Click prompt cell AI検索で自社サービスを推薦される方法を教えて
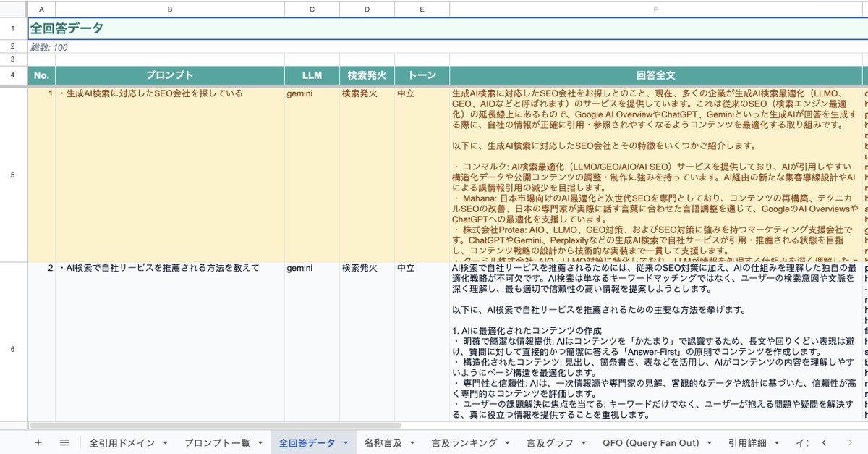The height and width of the screenshot is (454, 868). click(170, 341)
